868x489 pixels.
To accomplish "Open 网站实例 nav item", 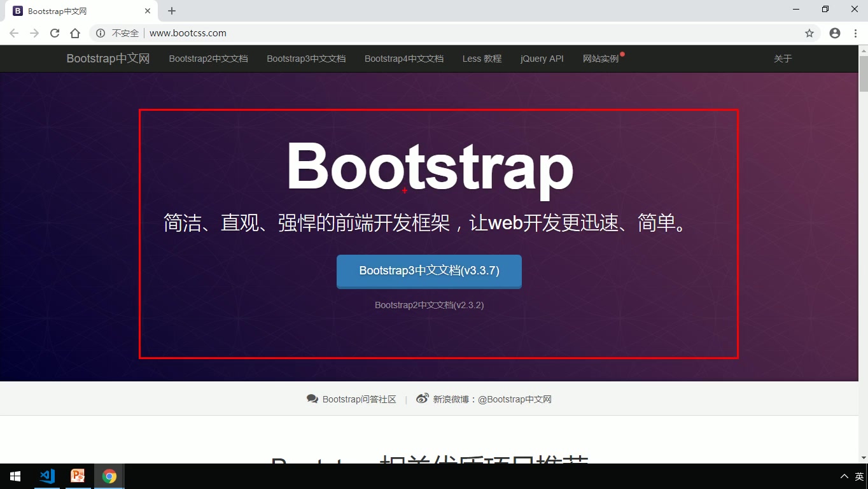I will click(x=601, y=59).
